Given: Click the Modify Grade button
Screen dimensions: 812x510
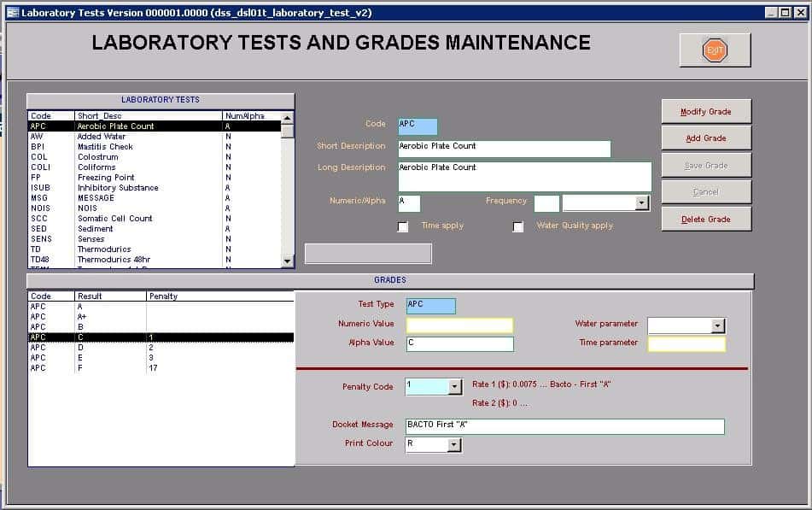Looking at the screenshot, I should (x=705, y=110).
